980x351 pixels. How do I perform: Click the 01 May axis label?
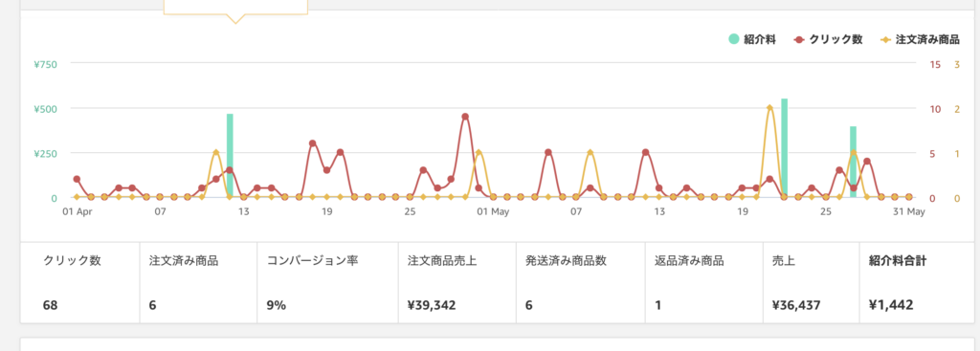[493, 212]
